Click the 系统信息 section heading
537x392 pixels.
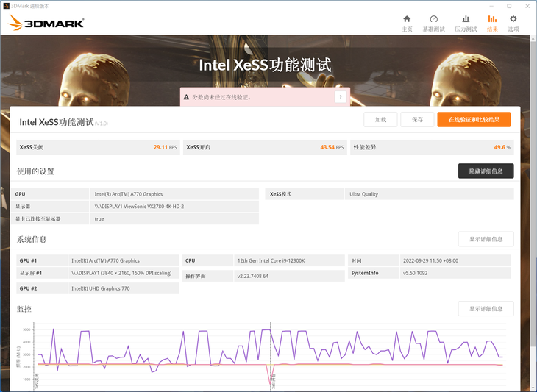click(32, 239)
